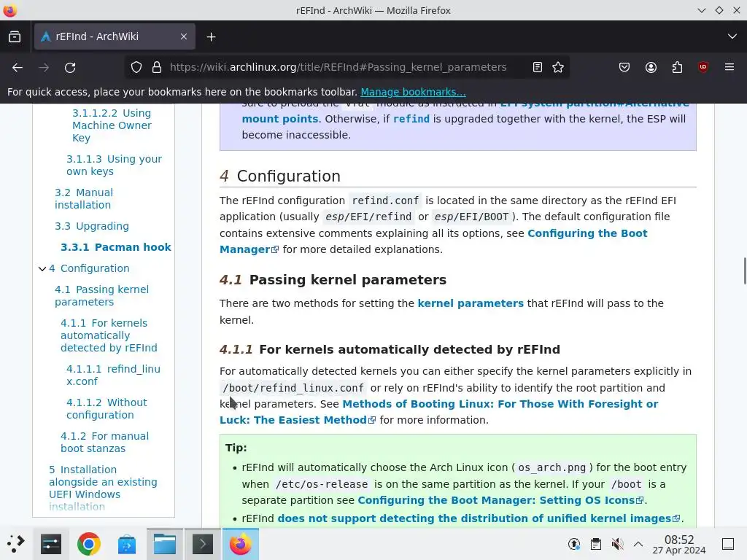Open 4 Configuration in contents
The width and height of the screenshot is (747, 560).
tap(89, 268)
